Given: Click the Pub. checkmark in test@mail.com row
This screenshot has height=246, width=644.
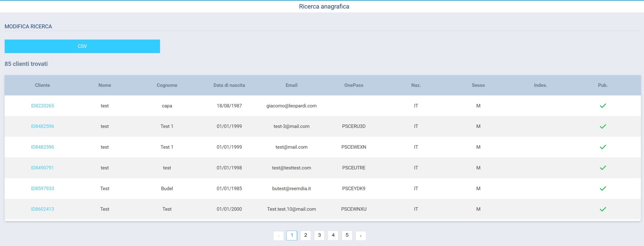Looking at the screenshot, I should tap(603, 147).
